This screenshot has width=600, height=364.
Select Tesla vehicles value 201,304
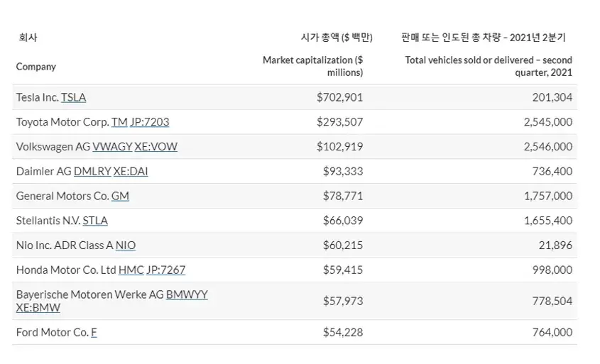[552, 97]
